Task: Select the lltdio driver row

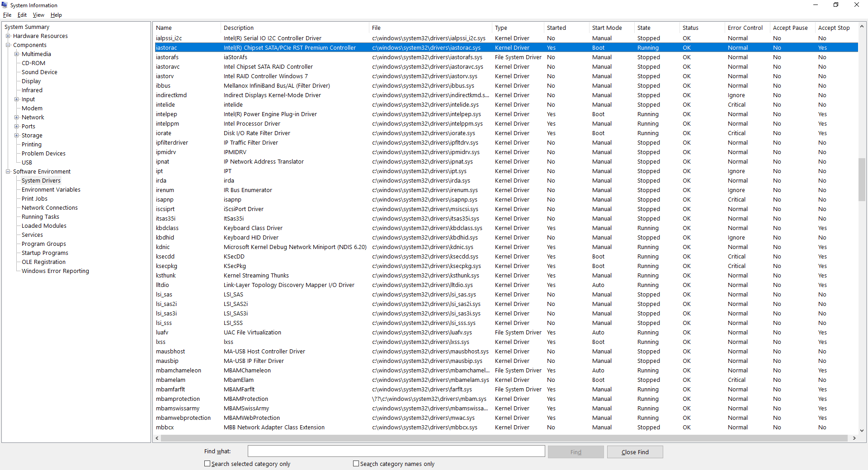Action: 506,285
